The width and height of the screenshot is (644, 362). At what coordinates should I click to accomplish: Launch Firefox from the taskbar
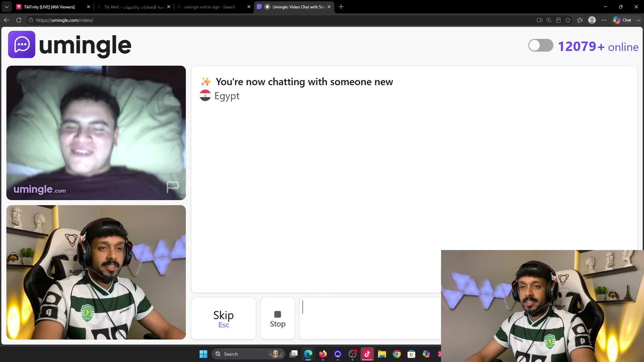323,354
